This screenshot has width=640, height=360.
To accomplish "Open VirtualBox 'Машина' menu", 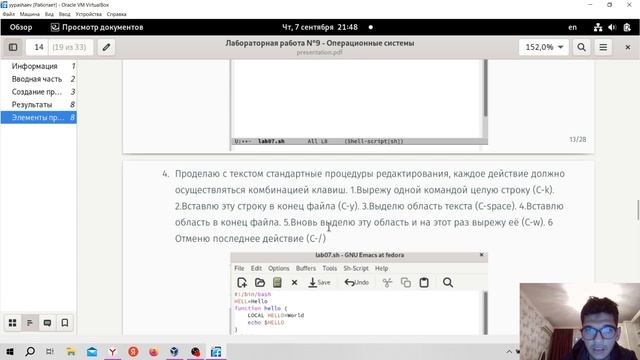I will [x=30, y=14].
